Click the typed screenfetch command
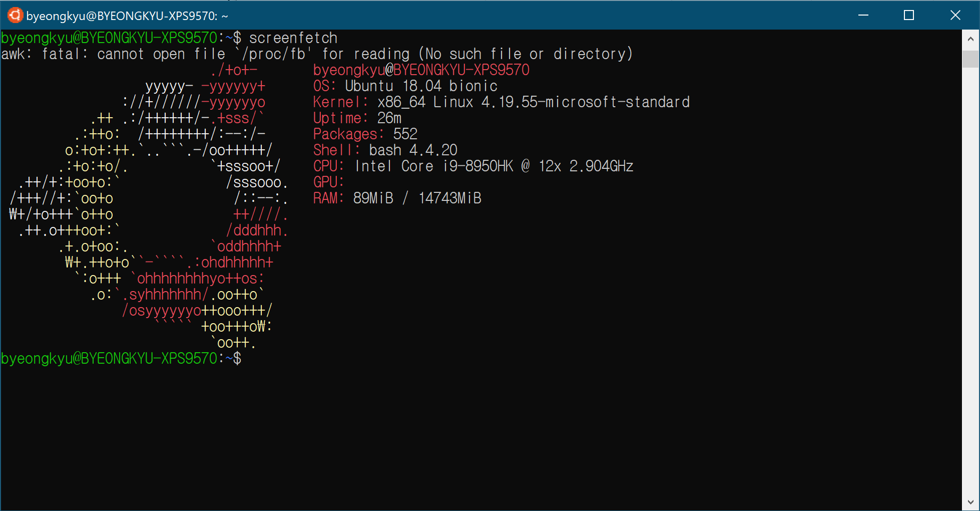This screenshot has width=980, height=511. pyautogui.click(x=293, y=38)
